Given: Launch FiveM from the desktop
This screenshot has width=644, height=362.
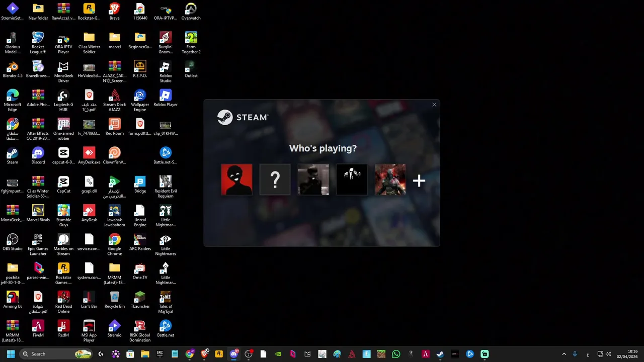Looking at the screenshot, I should click(x=38, y=329).
